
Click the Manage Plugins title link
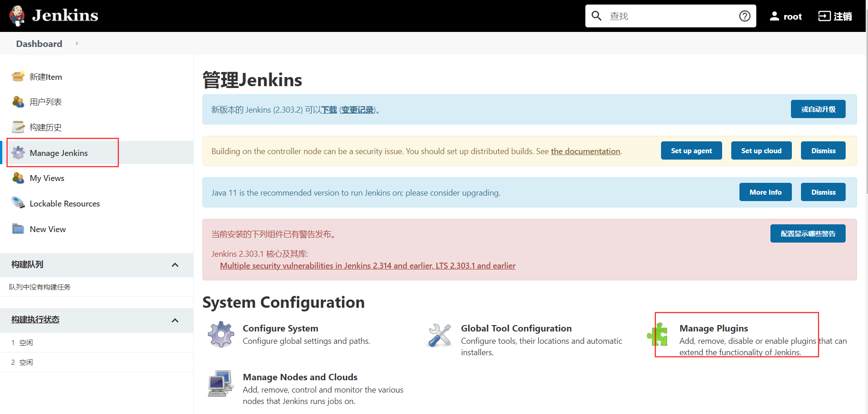tap(713, 328)
